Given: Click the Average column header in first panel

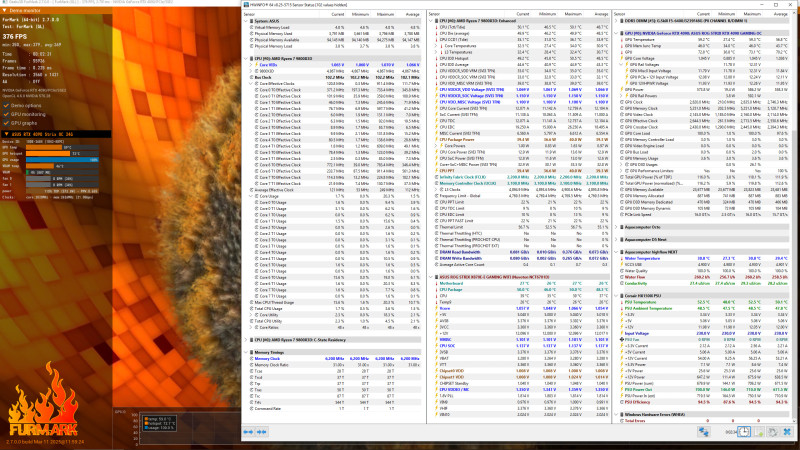Looking at the screenshot, I should (412, 14).
